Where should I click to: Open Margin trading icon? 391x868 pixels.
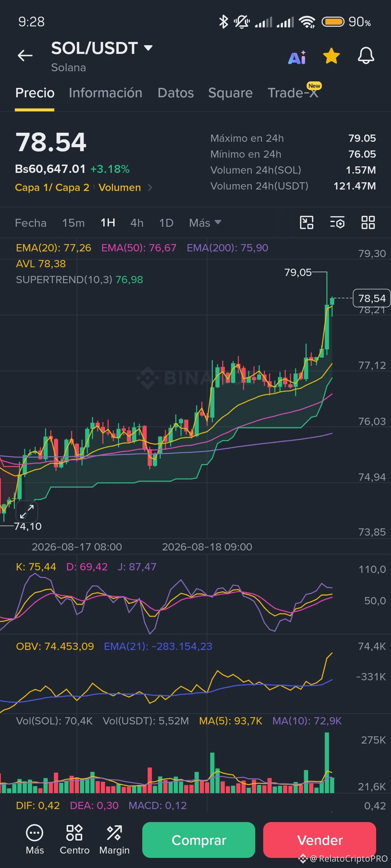(114, 839)
